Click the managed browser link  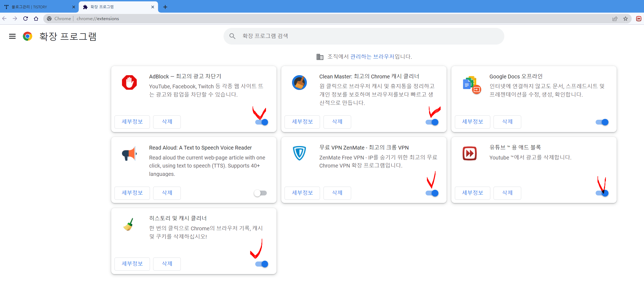tap(372, 57)
